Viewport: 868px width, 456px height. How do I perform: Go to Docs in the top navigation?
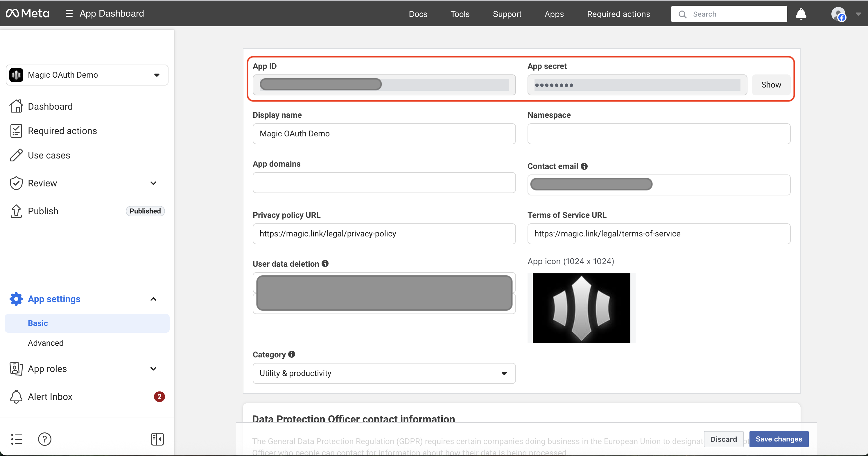pyautogui.click(x=417, y=14)
